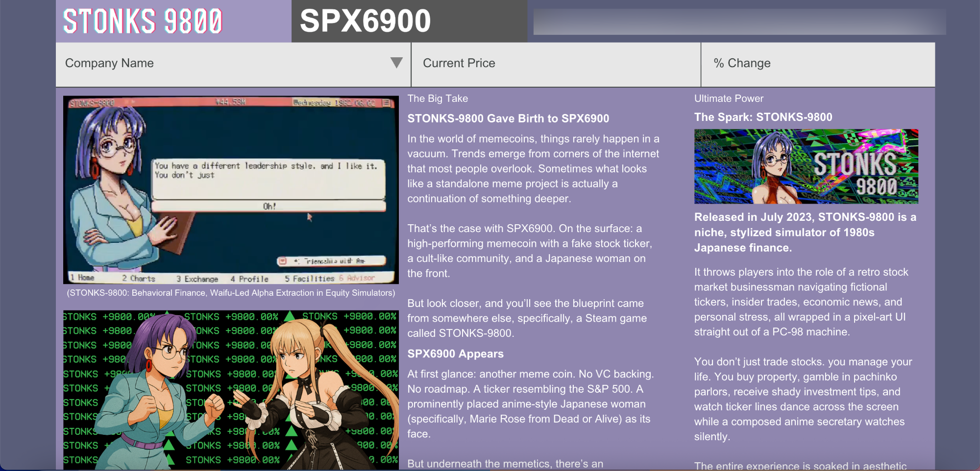Image resolution: width=980 pixels, height=471 pixels.
Task: Sort by Current Price column
Action: click(556, 64)
